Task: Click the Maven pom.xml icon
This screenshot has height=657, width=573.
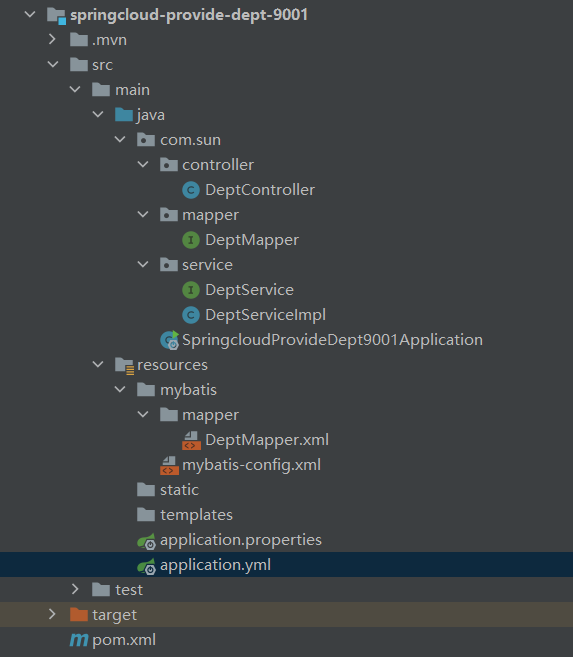Action: [x=79, y=640]
